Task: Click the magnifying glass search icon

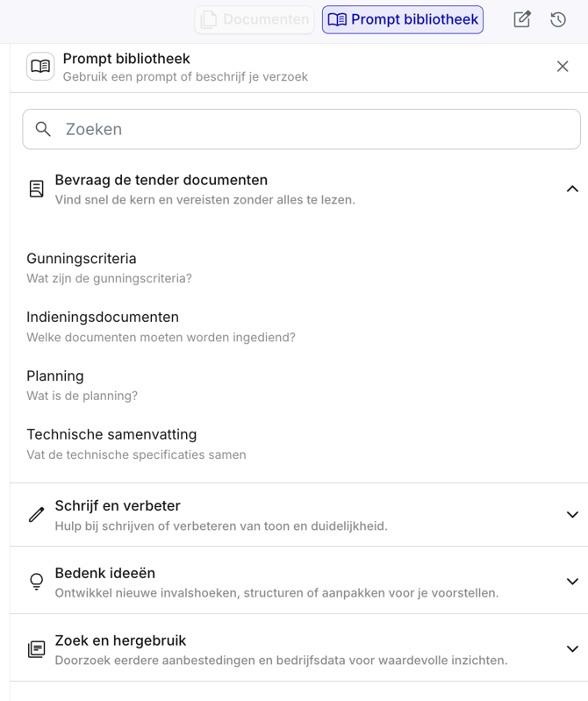Action: (x=43, y=129)
